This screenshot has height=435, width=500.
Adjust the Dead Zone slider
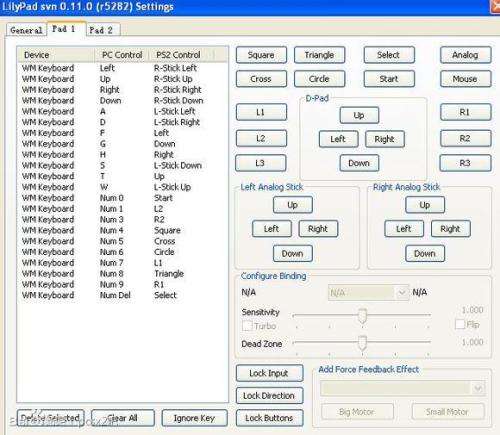click(x=362, y=342)
